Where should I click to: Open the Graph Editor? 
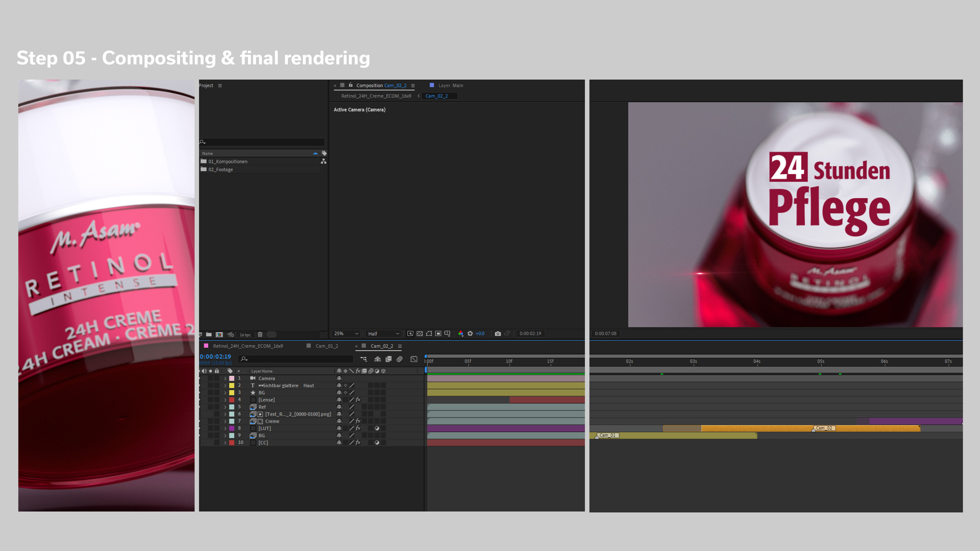pos(414,359)
